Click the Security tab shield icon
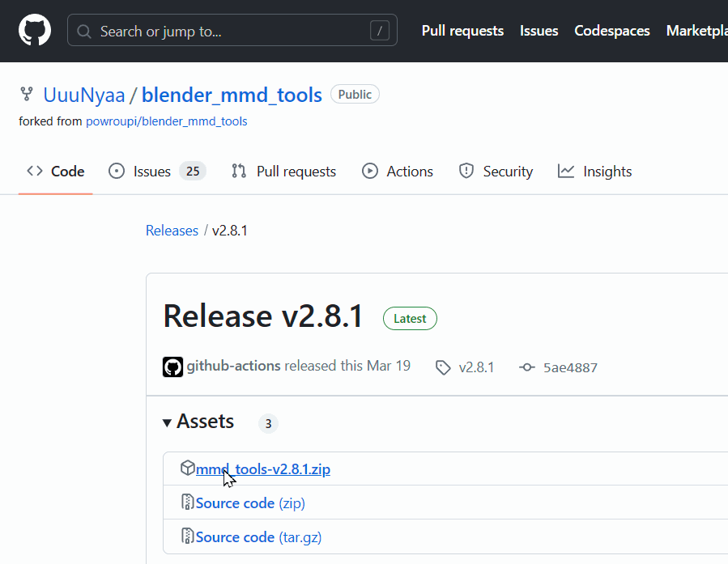The height and width of the screenshot is (564, 728). click(x=466, y=172)
